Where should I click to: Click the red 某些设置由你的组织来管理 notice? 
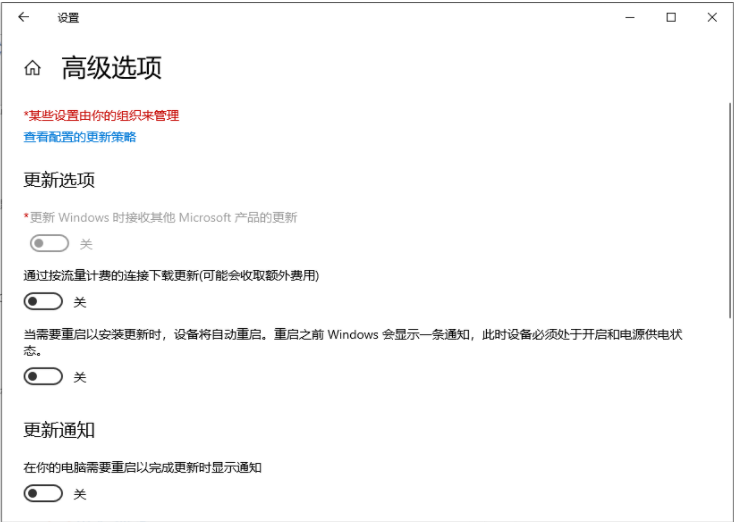(x=101, y=116)
